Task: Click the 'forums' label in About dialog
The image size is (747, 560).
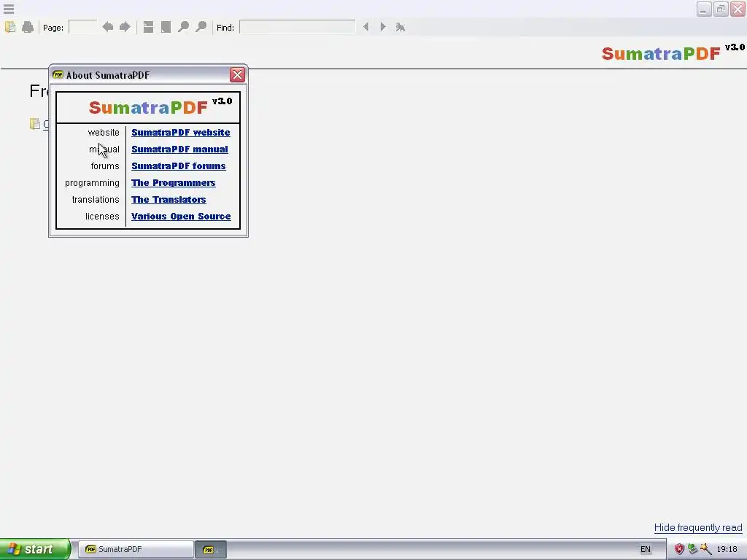Action: 105,166
